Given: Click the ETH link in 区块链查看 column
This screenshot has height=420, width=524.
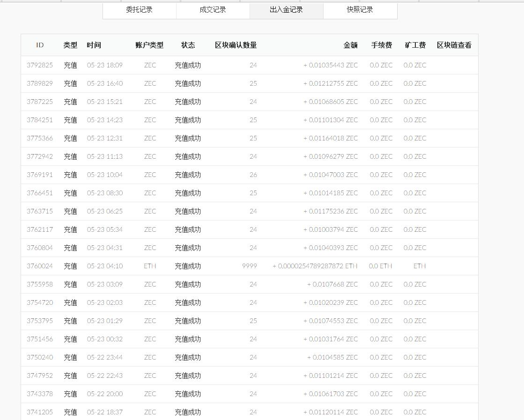Looking at the screenshot, I should click(420, 266).
